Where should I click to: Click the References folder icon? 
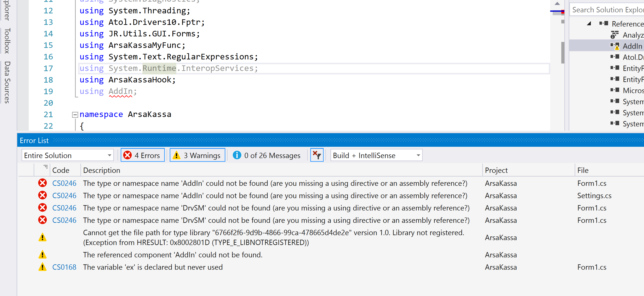pos(604,24)
